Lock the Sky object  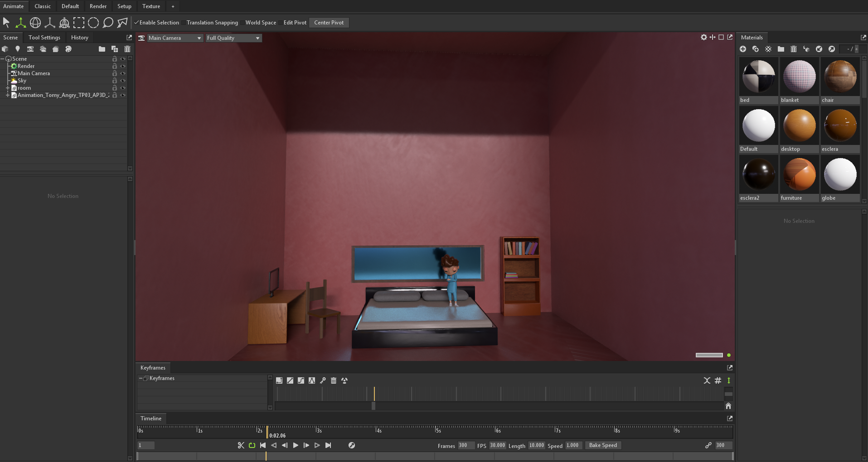[x=115, y=81]
